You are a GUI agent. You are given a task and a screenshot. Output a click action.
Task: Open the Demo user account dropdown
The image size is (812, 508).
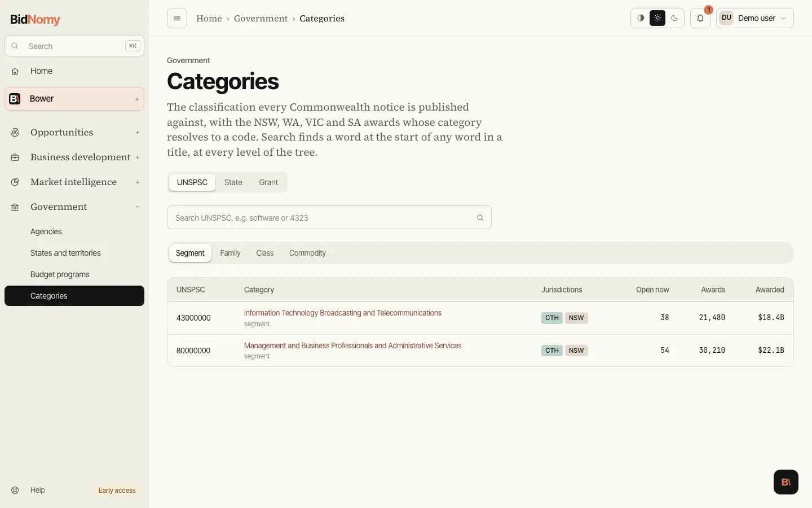[x=755, y=18]
